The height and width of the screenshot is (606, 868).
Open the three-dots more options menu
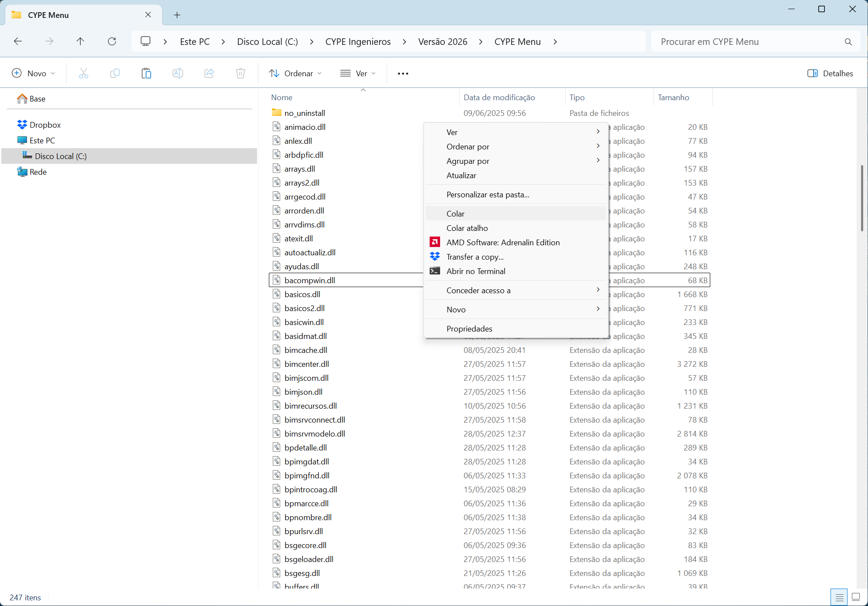[403, 73]
